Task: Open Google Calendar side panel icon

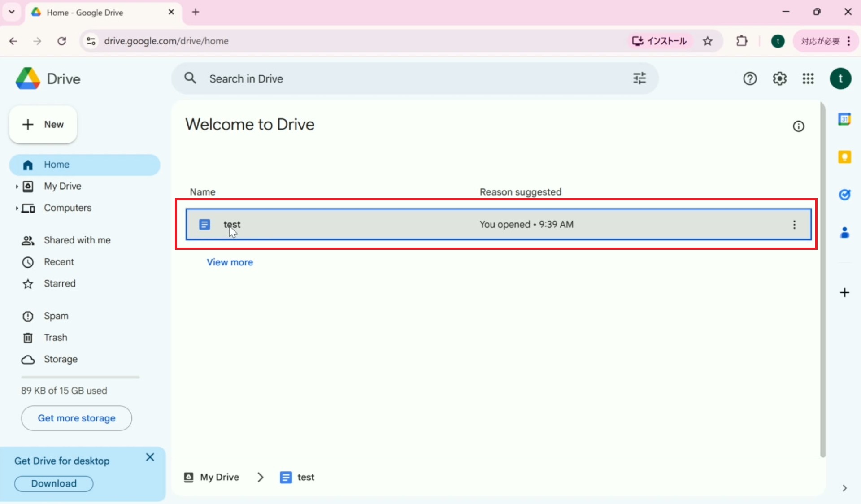Action: click(844, 119)
